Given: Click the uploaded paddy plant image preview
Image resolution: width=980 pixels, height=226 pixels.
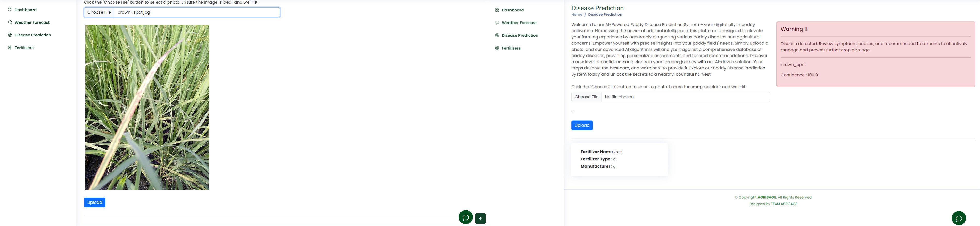Looking at the screenshot, I should click(x=147, y=107).
